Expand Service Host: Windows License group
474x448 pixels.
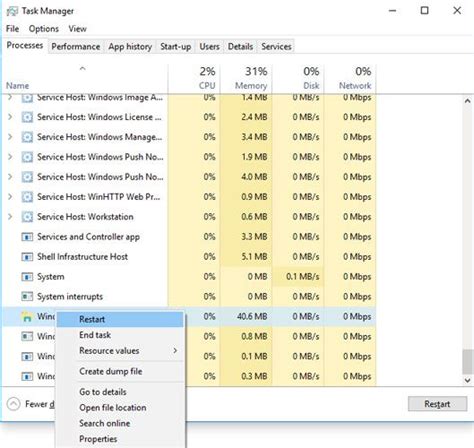(10, 117)
